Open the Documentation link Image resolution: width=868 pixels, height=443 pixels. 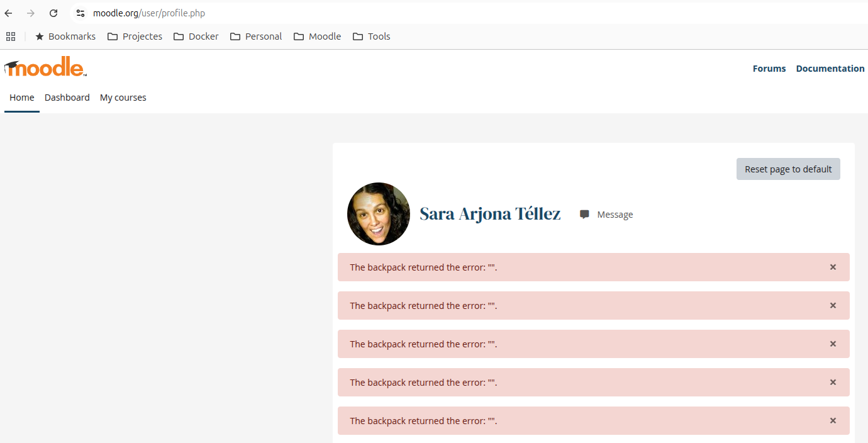830,69
